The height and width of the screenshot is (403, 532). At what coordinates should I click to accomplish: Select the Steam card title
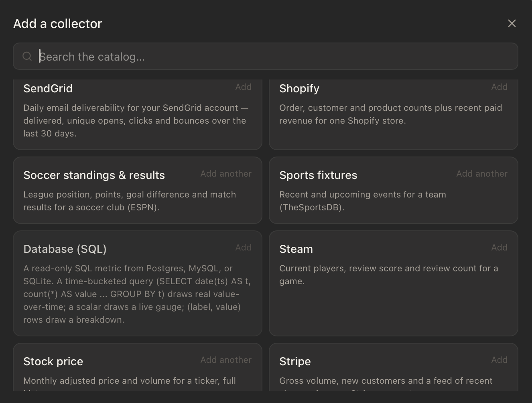(296, 249)
